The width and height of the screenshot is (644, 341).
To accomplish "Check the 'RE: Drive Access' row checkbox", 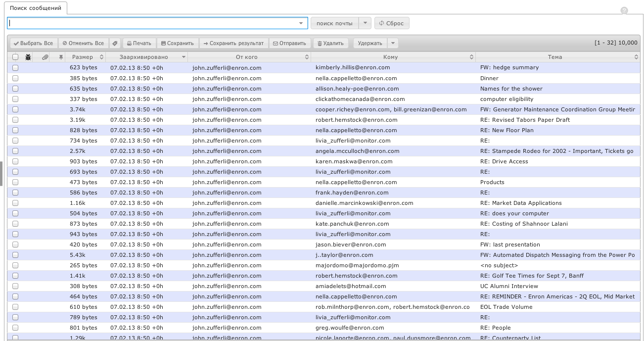I will [15, 161].
